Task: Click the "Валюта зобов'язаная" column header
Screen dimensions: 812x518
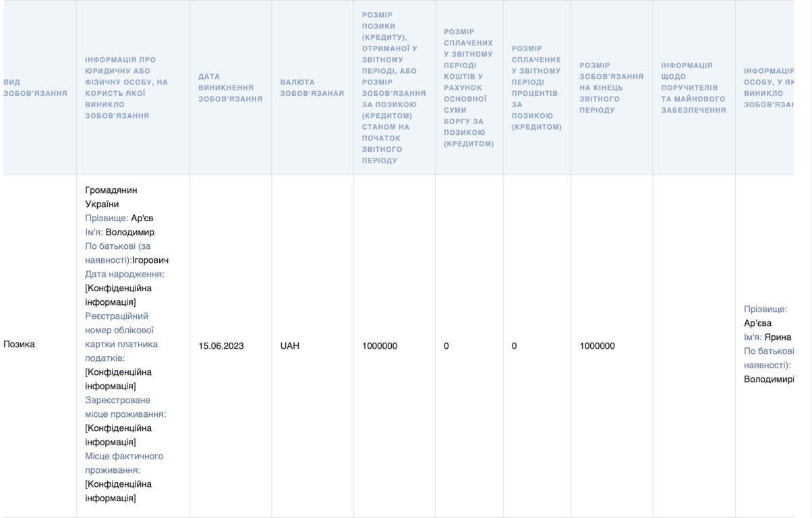Action: pos(312,88)
